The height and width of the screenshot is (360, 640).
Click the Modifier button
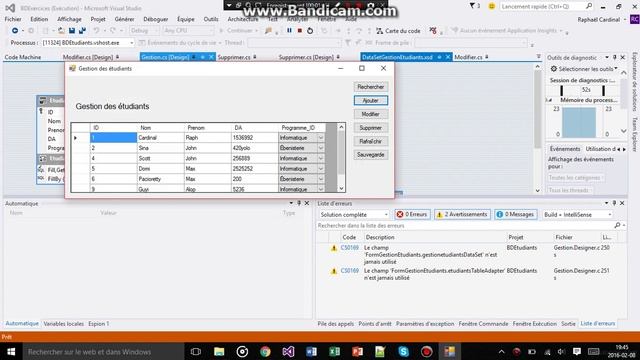[371, 114]
